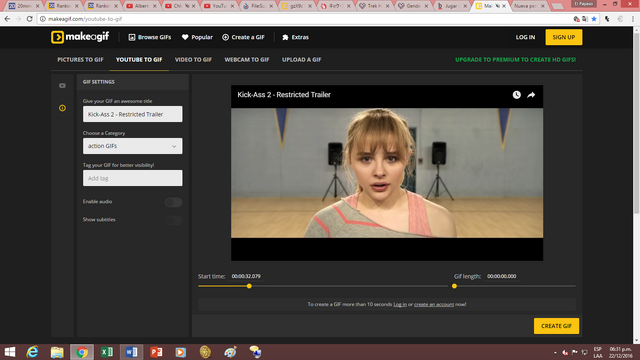Click the makeagif logo
Viewport: 640px width, 360px height.
click(x=80, y=37)
